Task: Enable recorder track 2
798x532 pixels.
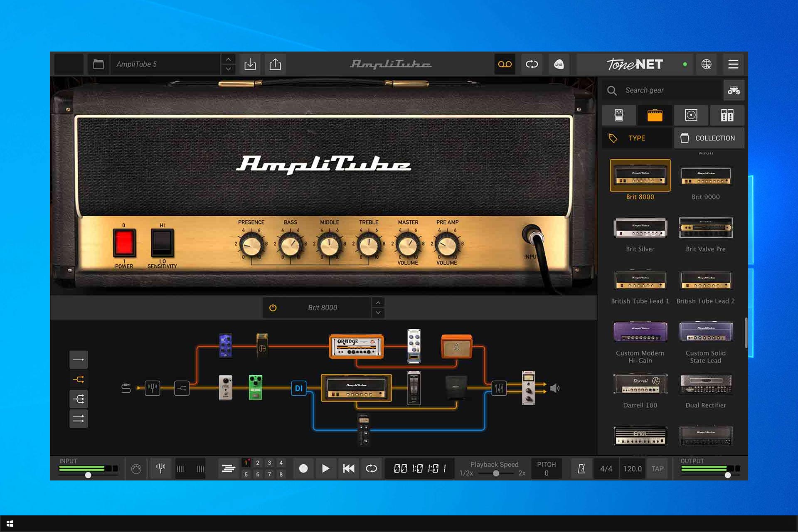Action: (x=258, y=463)
